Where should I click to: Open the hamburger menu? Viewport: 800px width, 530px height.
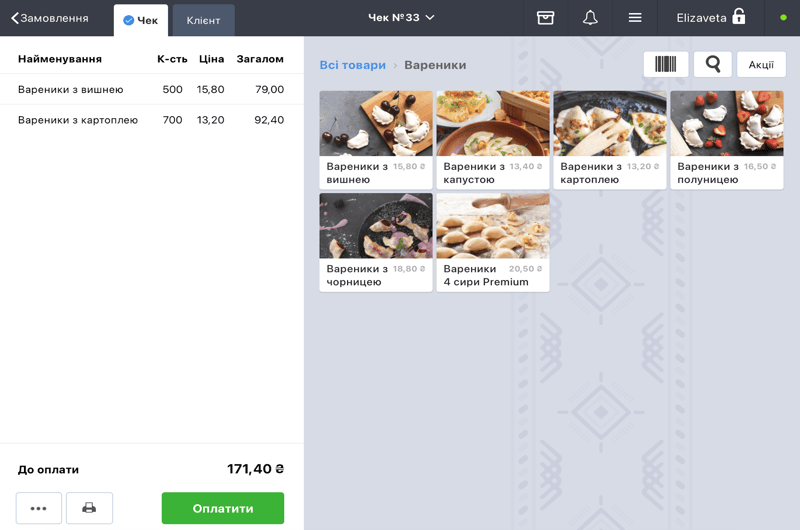click(x=635, y=18)
